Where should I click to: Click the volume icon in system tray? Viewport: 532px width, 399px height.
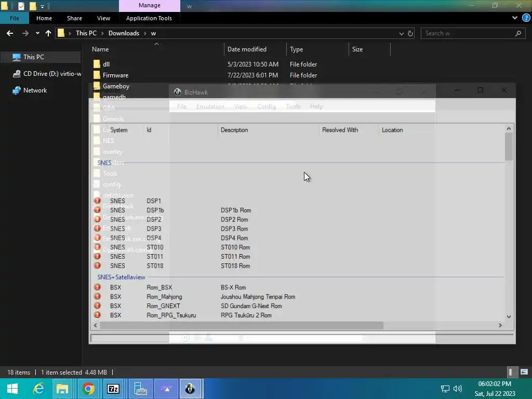point(458,389)
